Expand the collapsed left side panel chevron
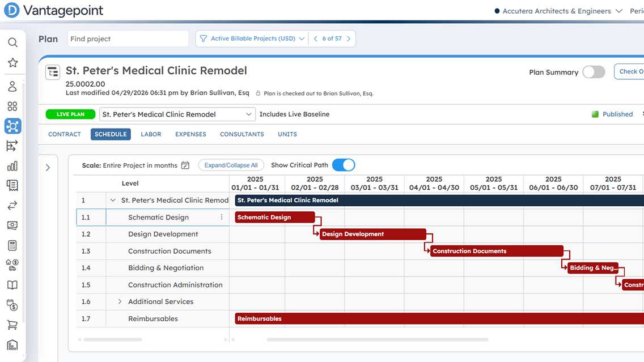 pyautogui.click(x=48, y=168)
